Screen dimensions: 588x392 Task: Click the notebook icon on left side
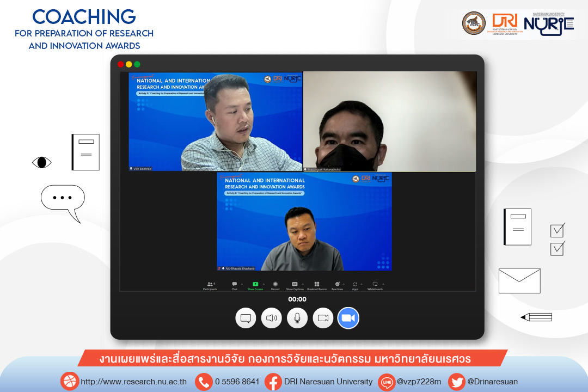coord(85,152)
